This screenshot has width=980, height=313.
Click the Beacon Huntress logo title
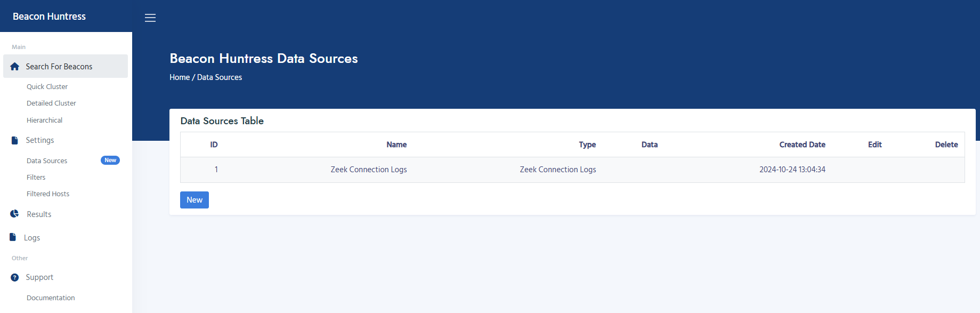click(49, 17)
